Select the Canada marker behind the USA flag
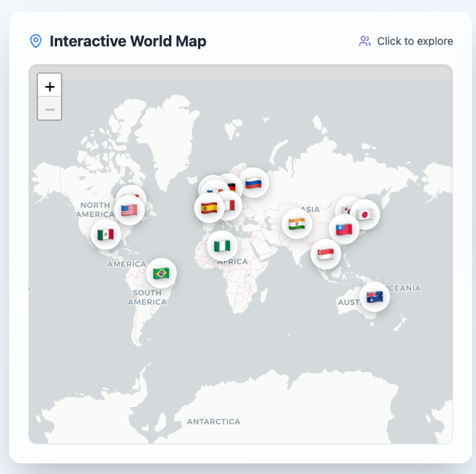The width and height of the screenshot is (476, 474). click(x=130, y=192)
